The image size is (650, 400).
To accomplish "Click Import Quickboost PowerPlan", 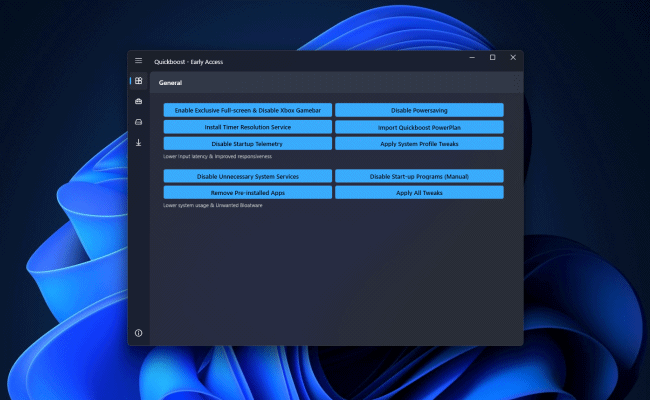I will (x=418, y=127).
